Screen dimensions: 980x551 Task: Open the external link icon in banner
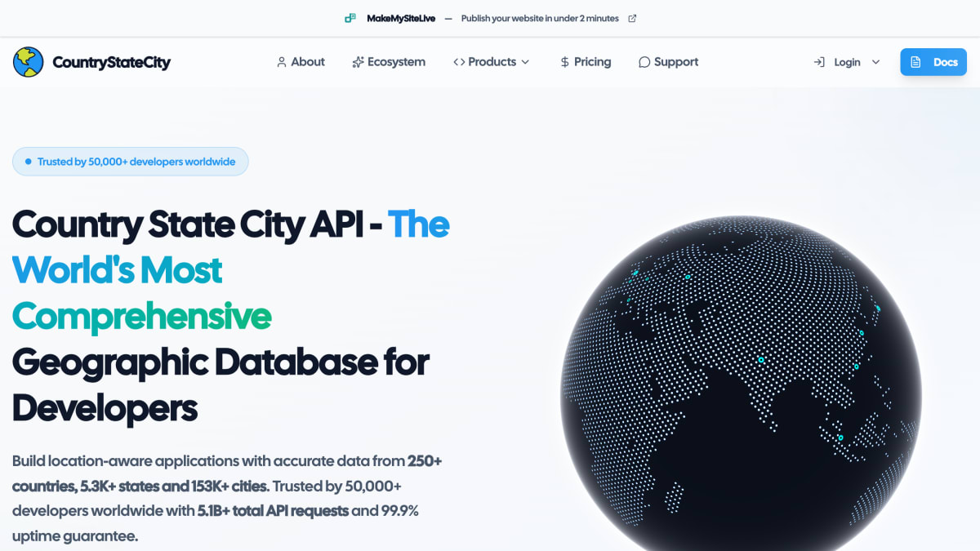tap(632, 18)
